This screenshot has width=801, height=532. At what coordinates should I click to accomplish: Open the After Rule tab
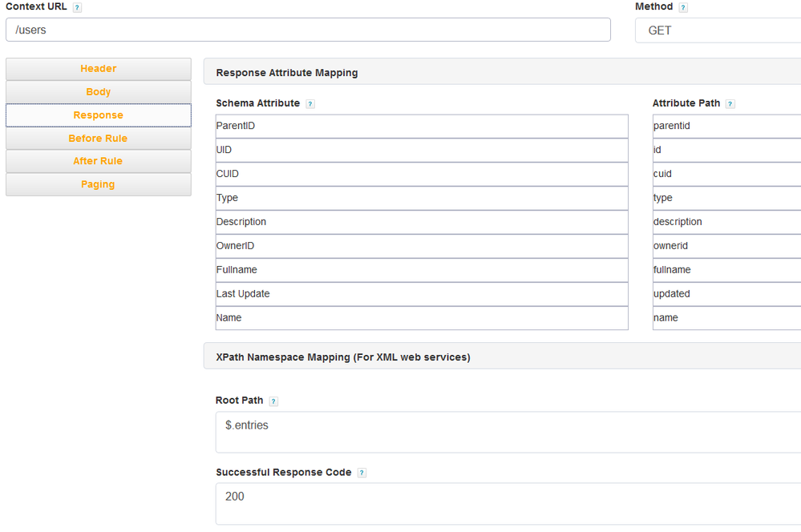coord(99,161)
